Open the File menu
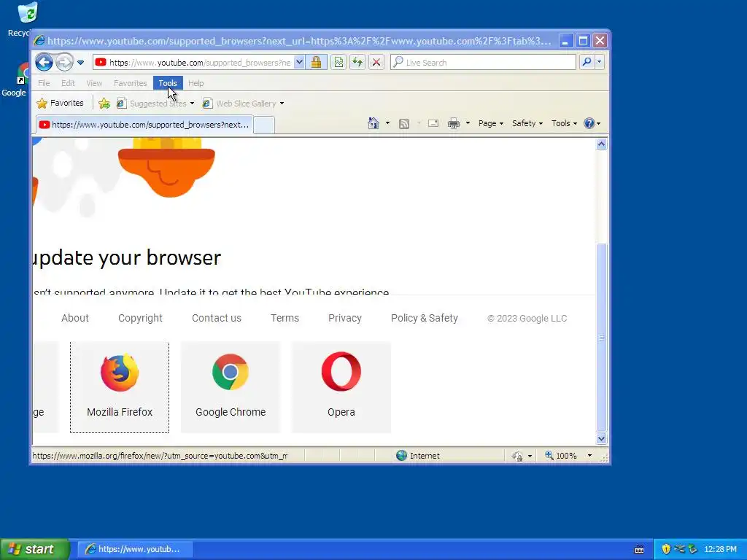Image resolution: width=747 pixels, height=560 pixels. [x=44, y=83]
